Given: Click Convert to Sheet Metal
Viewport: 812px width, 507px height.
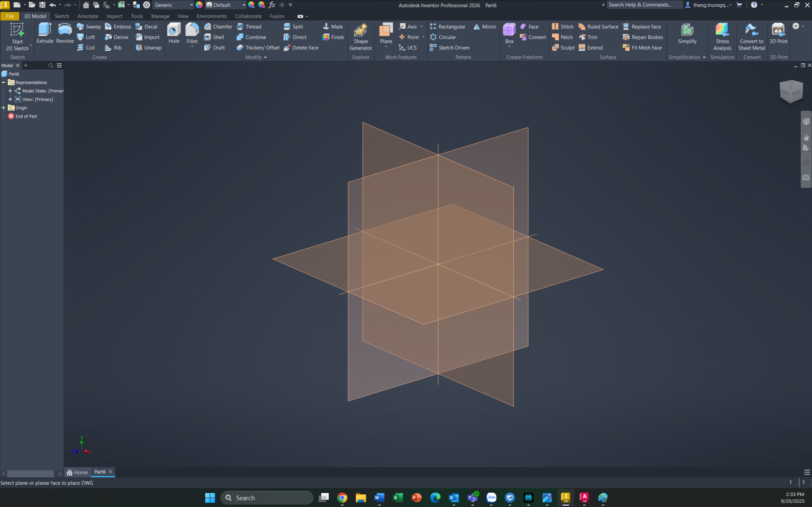Looking at the screenshot, I should [751, 37].
